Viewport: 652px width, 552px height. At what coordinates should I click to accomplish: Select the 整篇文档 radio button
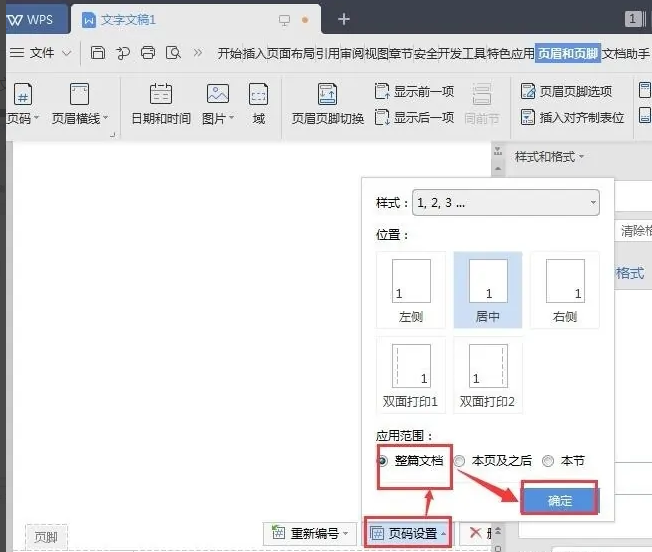(x=383, y=461)
